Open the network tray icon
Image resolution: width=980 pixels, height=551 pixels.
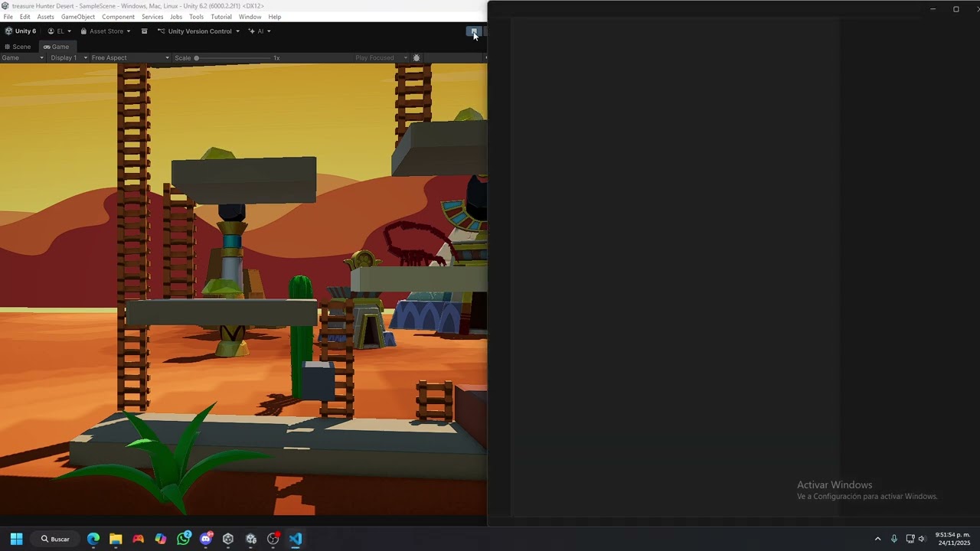(x=910, y=539)
